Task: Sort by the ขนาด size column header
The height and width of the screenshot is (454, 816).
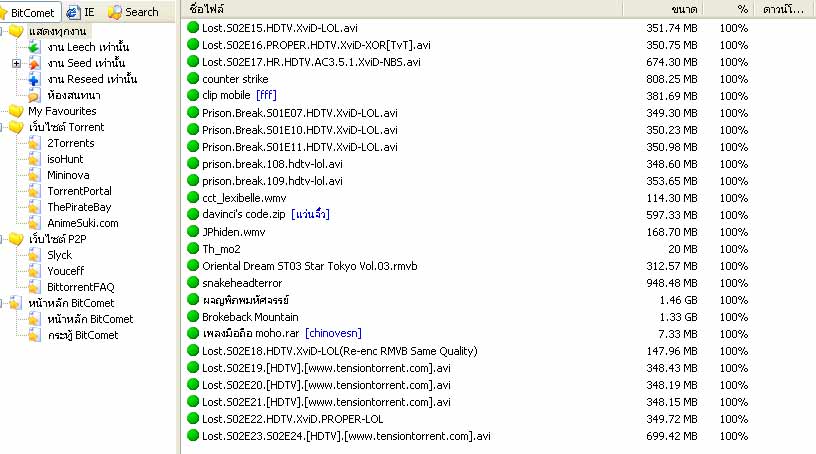Action: coord(662,9)
